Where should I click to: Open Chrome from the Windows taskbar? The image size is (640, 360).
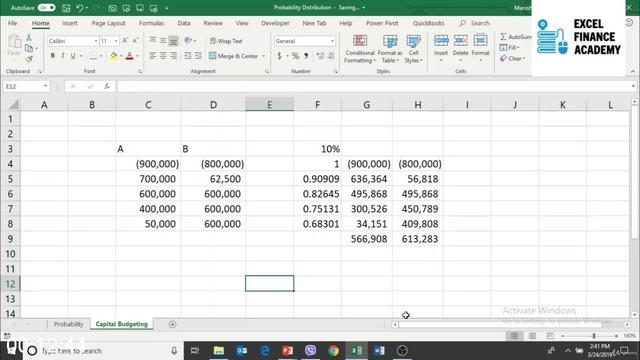point(333,351)
